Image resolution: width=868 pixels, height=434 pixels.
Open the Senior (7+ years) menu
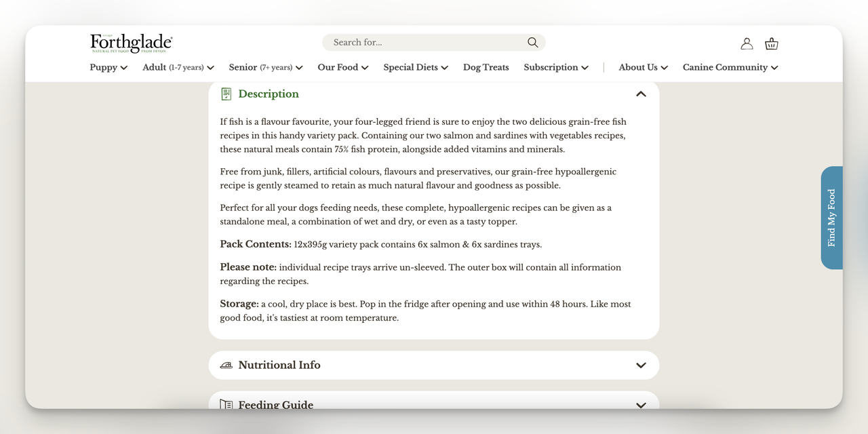point(266,67)
